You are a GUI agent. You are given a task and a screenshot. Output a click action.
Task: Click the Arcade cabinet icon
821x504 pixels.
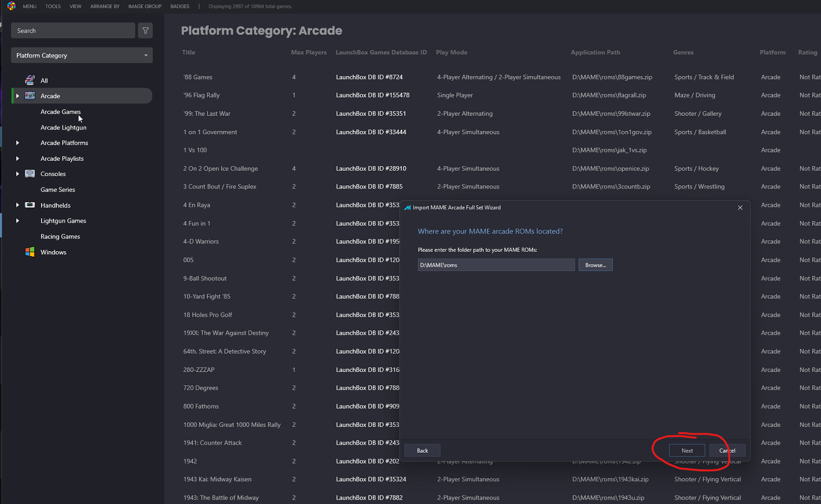[30, 95]
